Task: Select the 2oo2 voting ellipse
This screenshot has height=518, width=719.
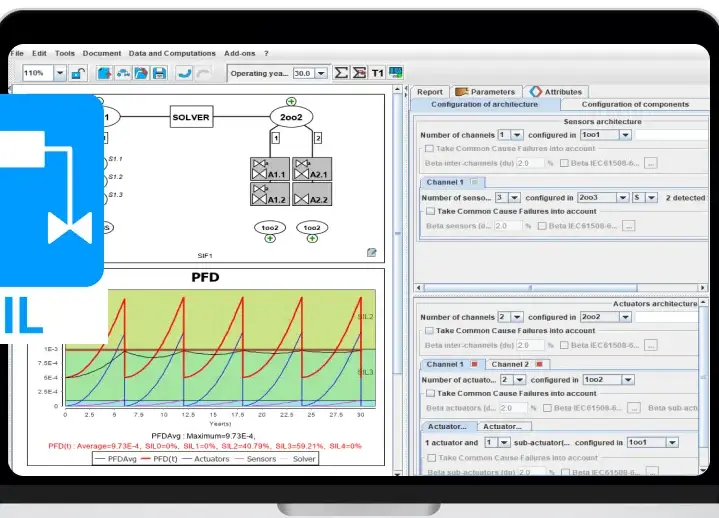Action: point(291,117)
